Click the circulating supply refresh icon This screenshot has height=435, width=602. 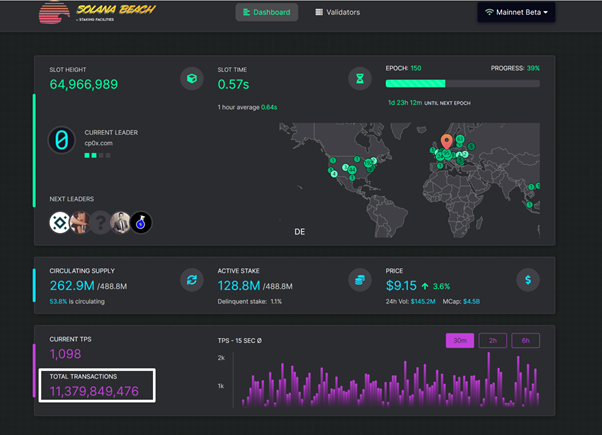click(191, 280)
